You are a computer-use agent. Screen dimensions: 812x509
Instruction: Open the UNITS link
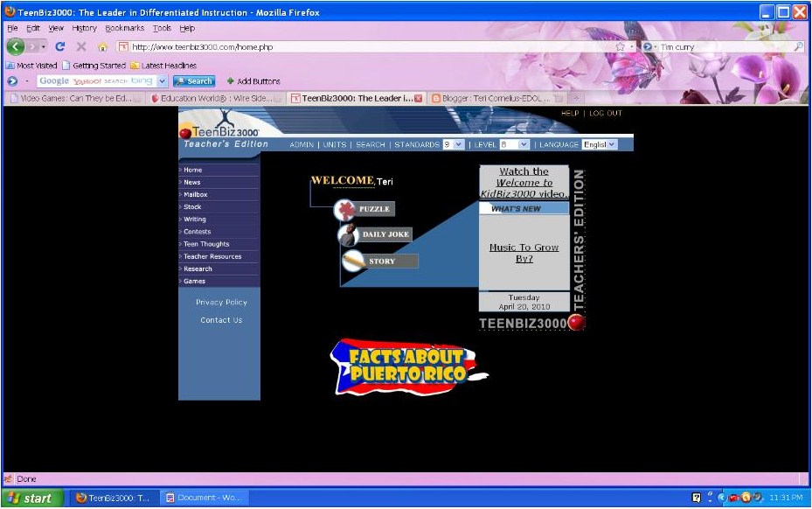tap(335, 144)
